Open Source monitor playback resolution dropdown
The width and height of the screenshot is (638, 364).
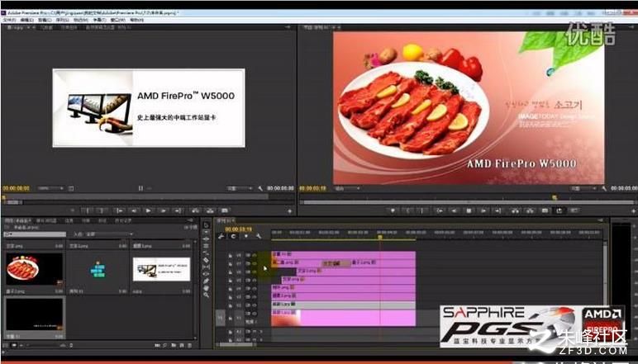[238, 188]
